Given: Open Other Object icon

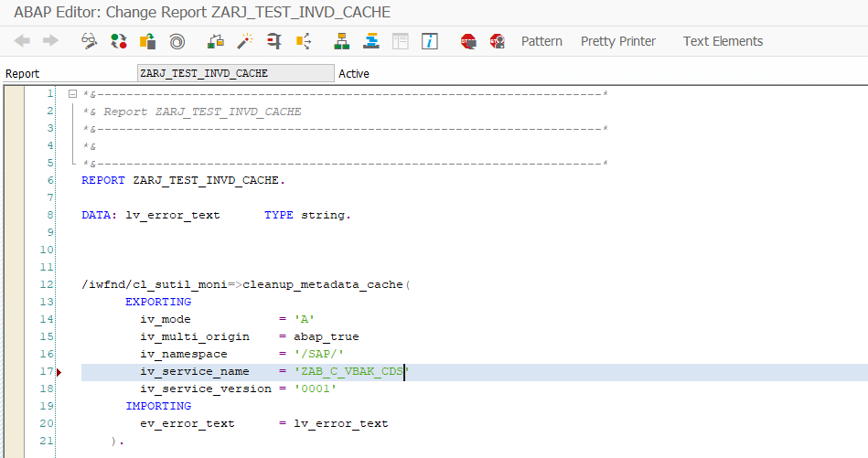Looking at the screenshot, I should (x=148, y=41).
